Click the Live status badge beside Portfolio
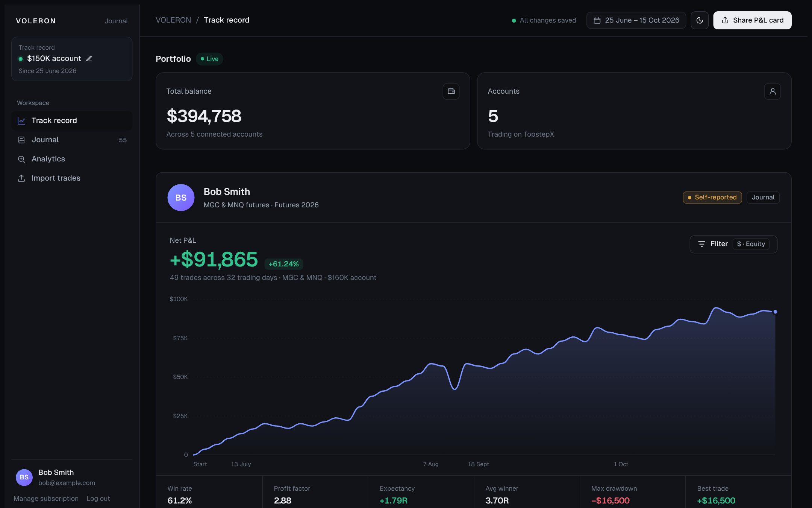The height and width of the screenshot is (508, 812). (x=209, y=59)
